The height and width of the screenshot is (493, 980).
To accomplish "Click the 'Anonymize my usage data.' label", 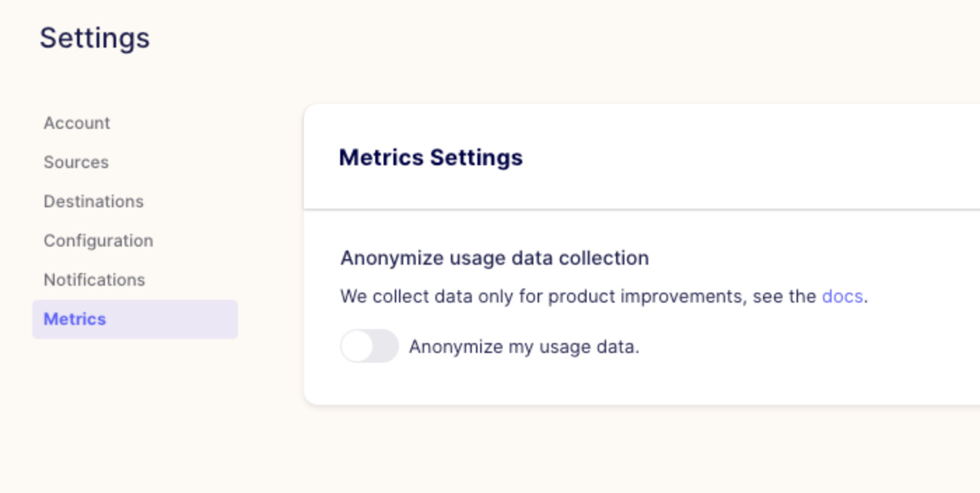I will (524, 347).
